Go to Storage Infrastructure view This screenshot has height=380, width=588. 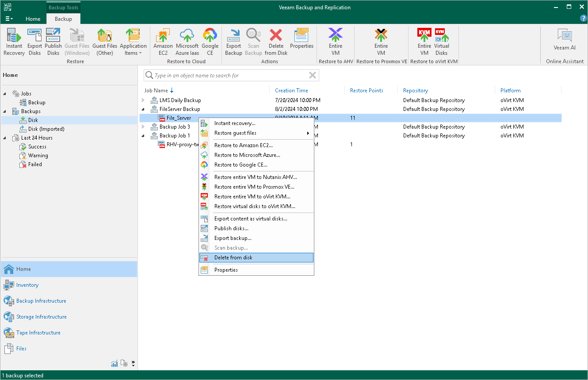coord(69,317)
